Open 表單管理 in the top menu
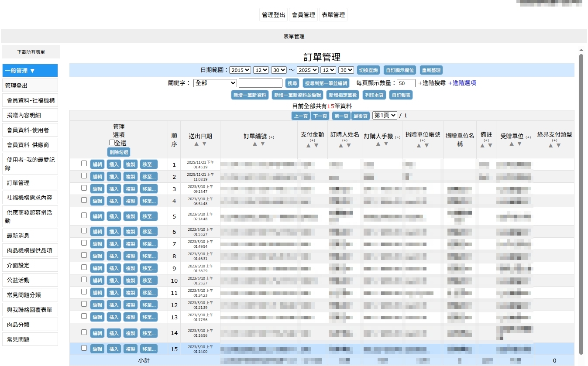 pyautogui.click(x=333, y=15)
